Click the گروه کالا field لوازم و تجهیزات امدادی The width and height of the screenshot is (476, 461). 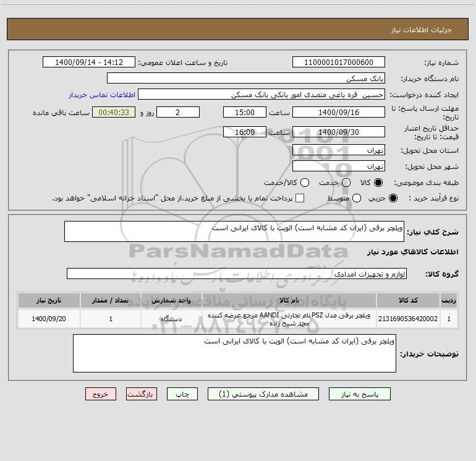[237, 274]
